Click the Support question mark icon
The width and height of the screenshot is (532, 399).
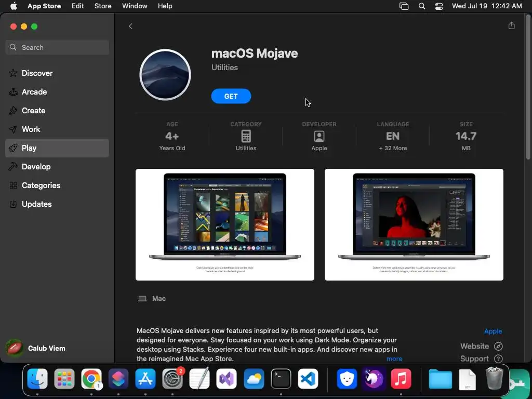tap(498, 358)
